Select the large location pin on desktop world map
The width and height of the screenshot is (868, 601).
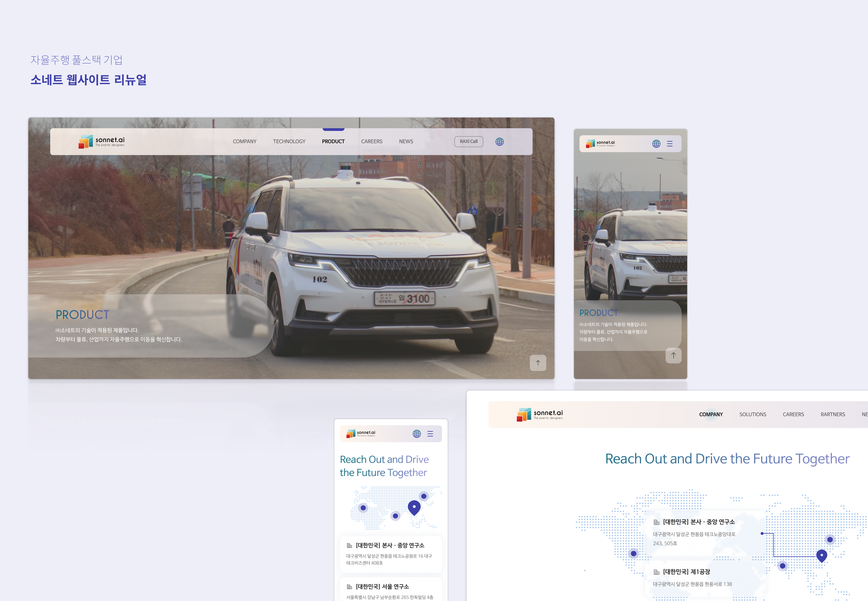[x=822, y=555]
